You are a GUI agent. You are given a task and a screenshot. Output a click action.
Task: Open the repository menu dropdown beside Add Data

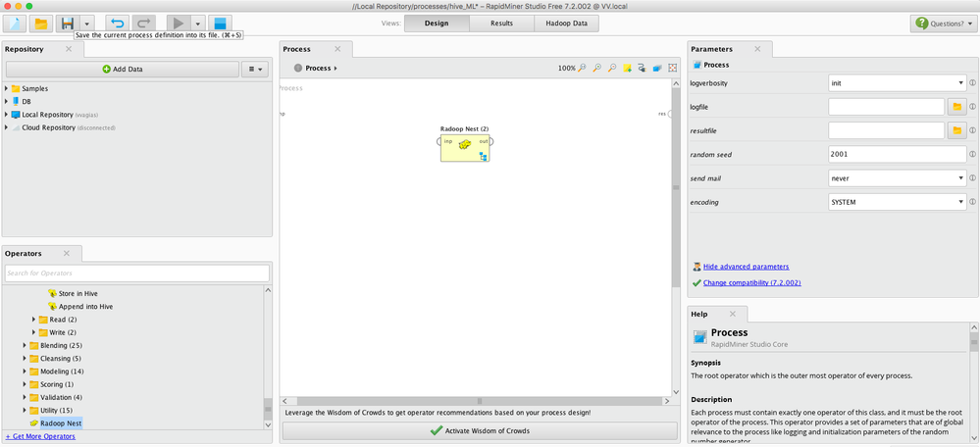click(255, 70)
